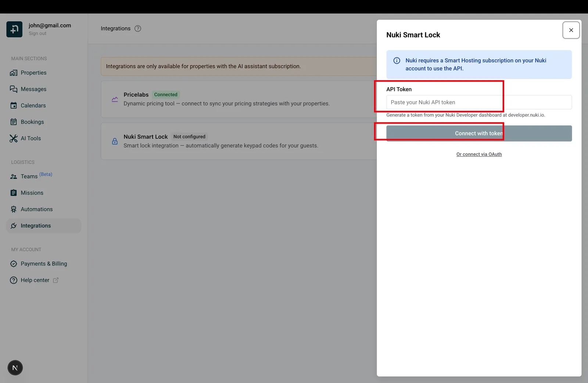Click the Connected status badge on Pricelabs
This screenshot has height=383, width=588.
[166, 95]
